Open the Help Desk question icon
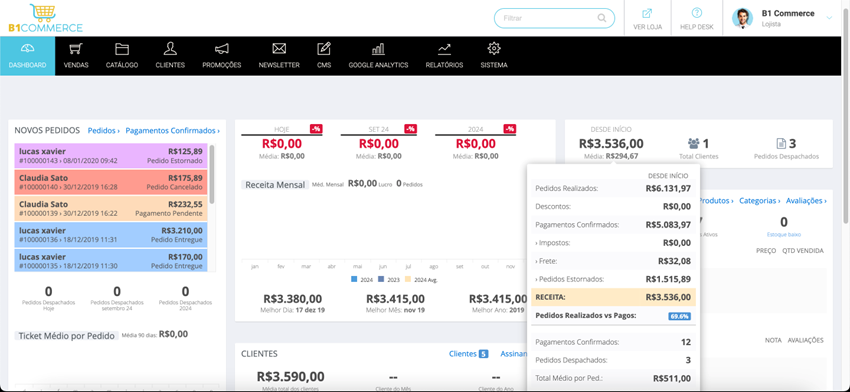Image resolution: width=850 pixels, height=392 pixels. [x=697, y=14]
